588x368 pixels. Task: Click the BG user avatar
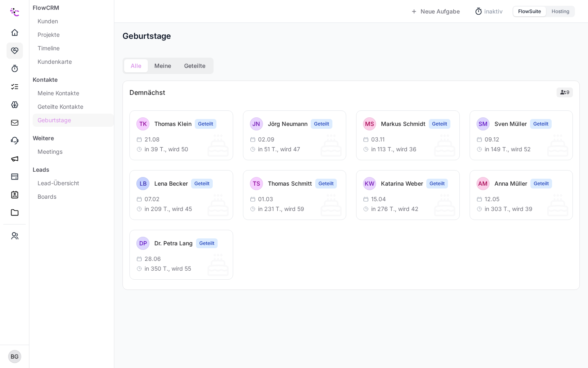[15, 357]
